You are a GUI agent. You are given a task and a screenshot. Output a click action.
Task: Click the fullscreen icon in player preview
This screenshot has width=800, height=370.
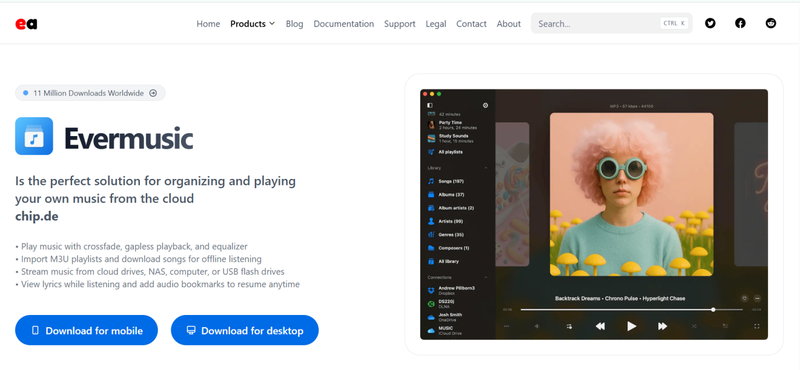(757, 326)
